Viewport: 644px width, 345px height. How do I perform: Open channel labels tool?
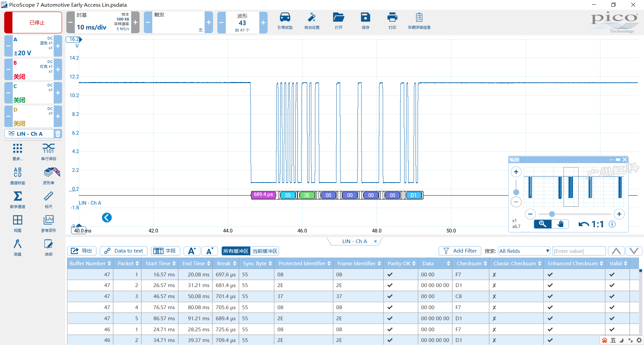pos(17,176)
